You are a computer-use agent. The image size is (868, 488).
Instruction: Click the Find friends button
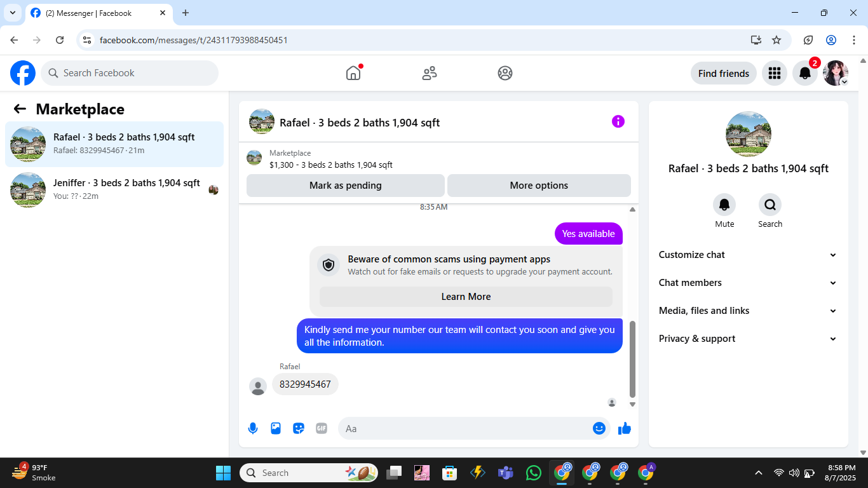tap(724, 73)
